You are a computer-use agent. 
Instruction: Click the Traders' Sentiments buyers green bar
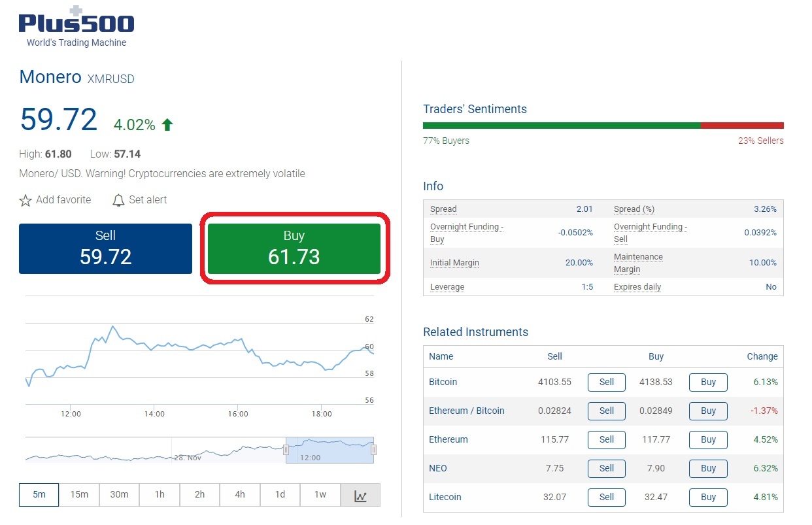click(x=561, y=126)
